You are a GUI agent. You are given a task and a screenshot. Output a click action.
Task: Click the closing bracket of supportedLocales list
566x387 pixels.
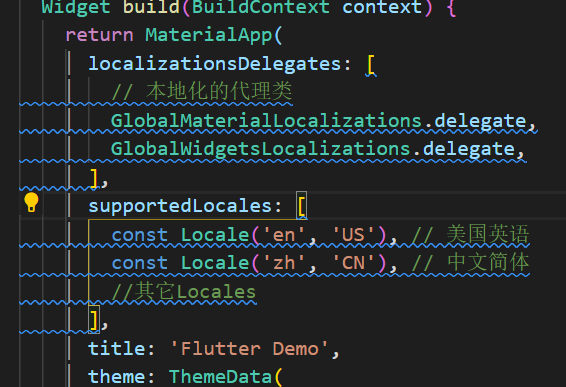[x=94, y=319]
